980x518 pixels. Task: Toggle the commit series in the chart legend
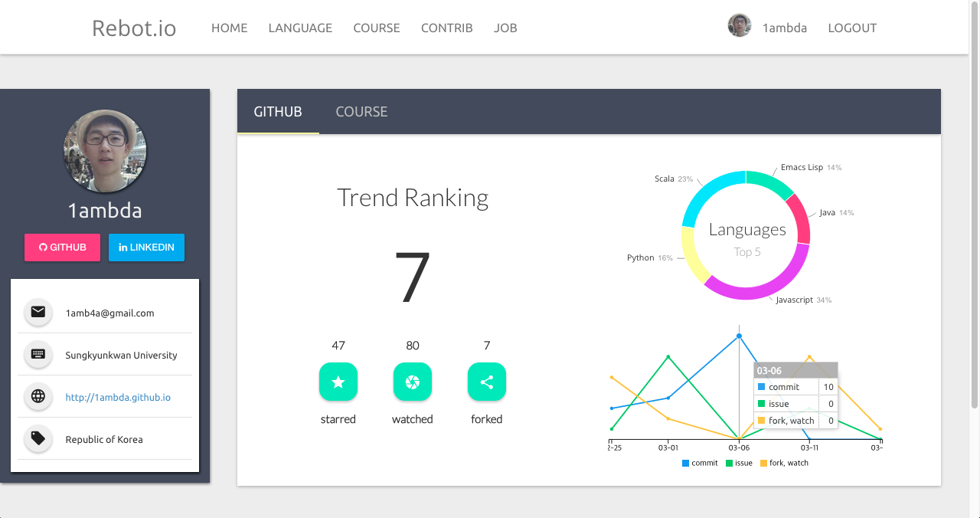700,463
